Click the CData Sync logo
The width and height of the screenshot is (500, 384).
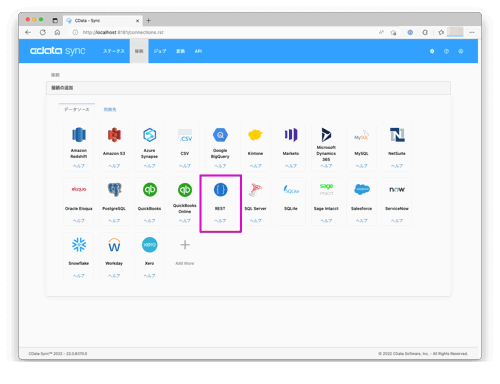tap(58, 51)
